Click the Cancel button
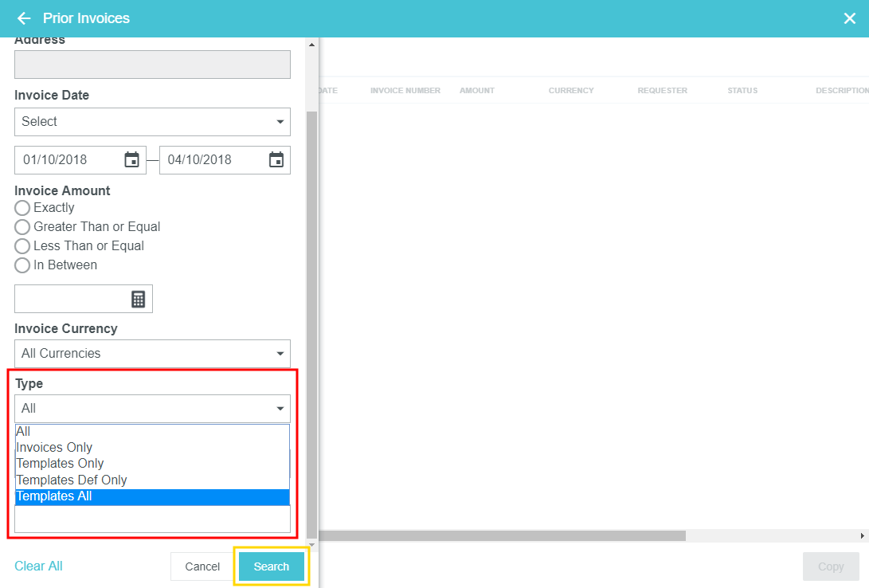 (202, 566)
